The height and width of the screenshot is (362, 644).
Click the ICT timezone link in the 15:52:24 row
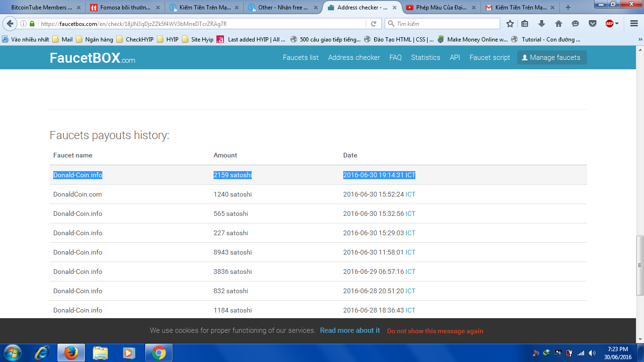(x=410, y=194)
